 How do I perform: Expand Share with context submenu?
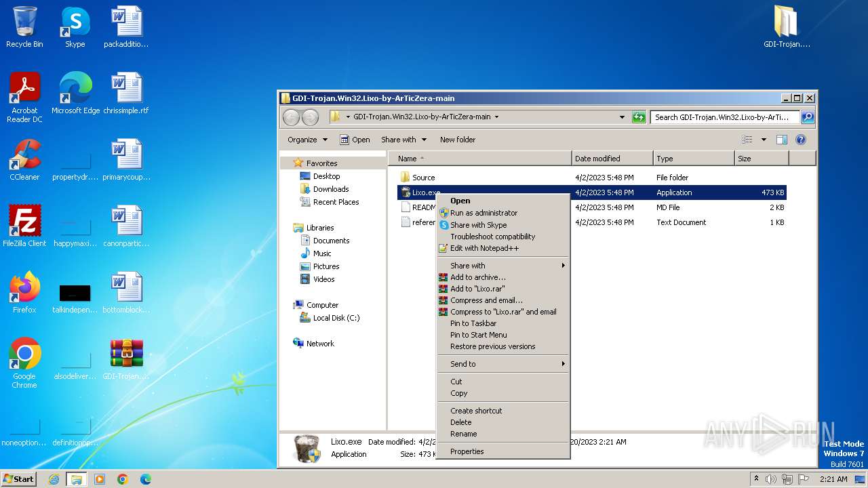[502, 266]
